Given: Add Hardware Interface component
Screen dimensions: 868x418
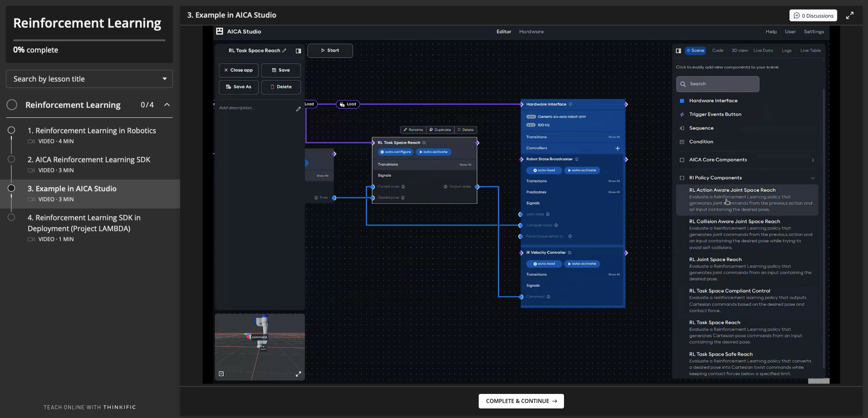Looking at the screenshot, I should [x=713, y=101].
